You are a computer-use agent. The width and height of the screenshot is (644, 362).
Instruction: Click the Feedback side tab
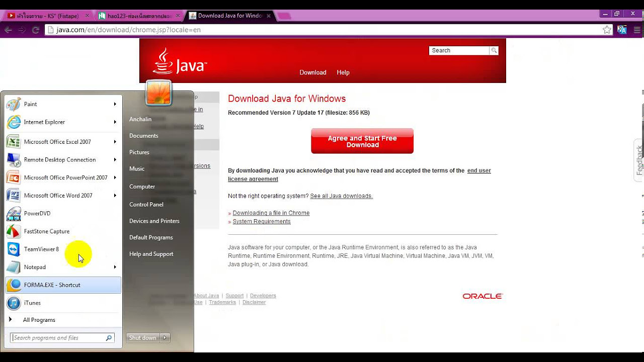(x=639, y=160)
